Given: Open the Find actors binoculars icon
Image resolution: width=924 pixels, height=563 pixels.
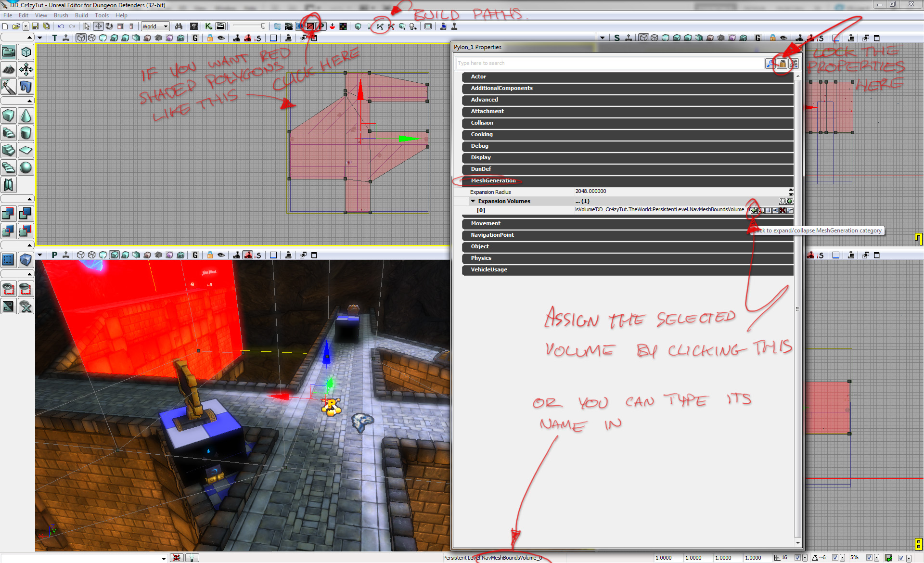Looking at the screenshot, I should coord(179,26).
